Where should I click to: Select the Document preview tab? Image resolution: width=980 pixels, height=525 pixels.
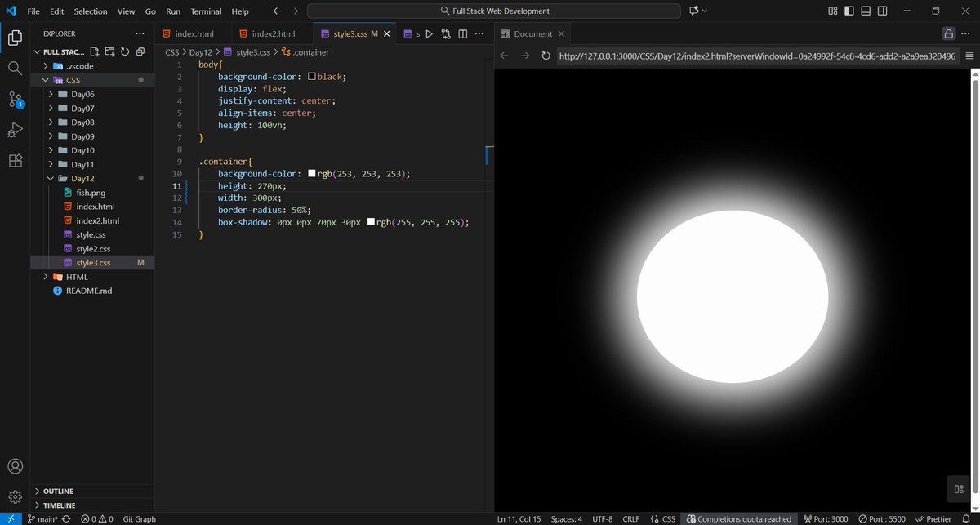click(x=533, y=34)
